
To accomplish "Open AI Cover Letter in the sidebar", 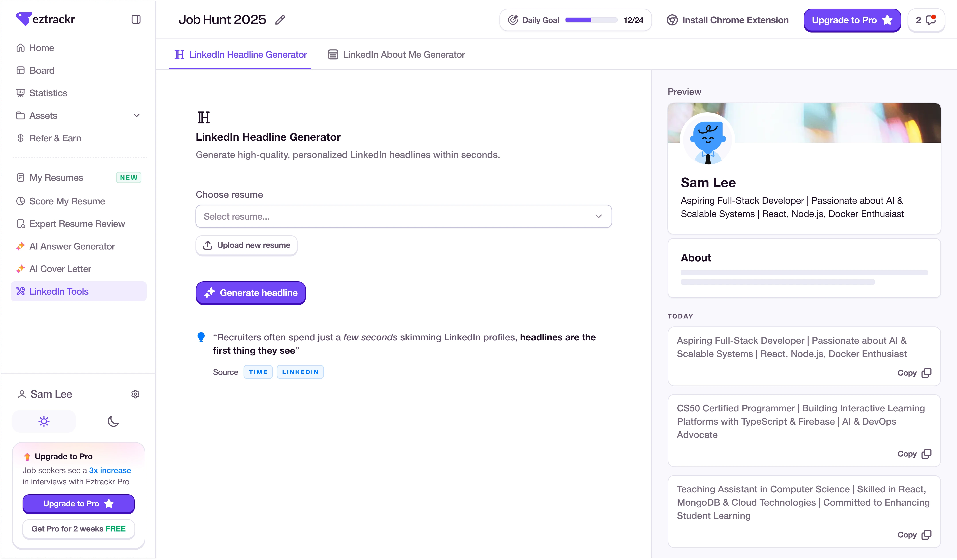I will pos(60,269).
